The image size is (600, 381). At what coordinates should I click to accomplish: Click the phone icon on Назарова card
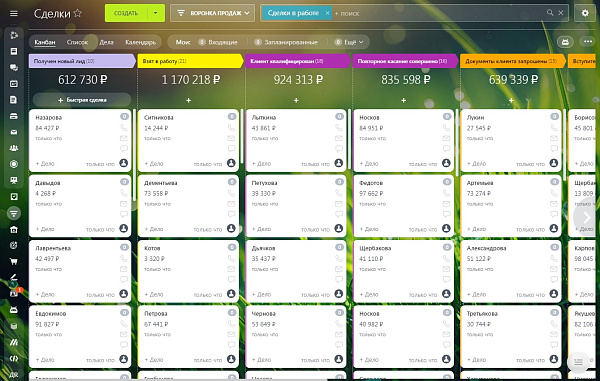click(x=124, y=128)
